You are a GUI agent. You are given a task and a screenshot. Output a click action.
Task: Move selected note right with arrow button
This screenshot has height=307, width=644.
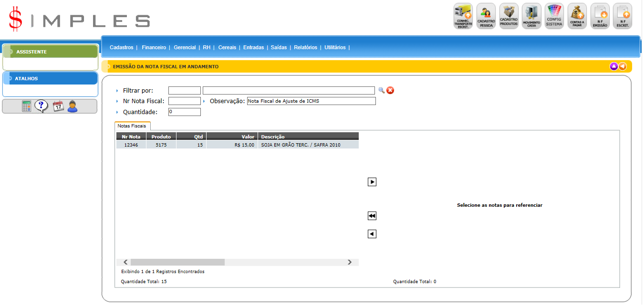coord(372,182)
